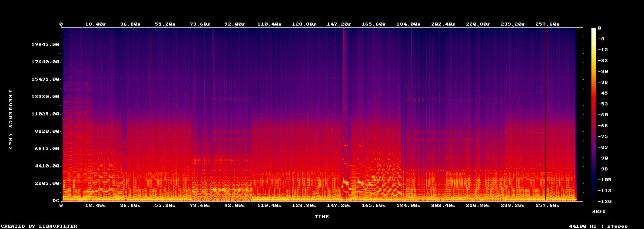Click 165.60s on the lower time axis
Screen dimensions: 644x229
tap(374, 205)
